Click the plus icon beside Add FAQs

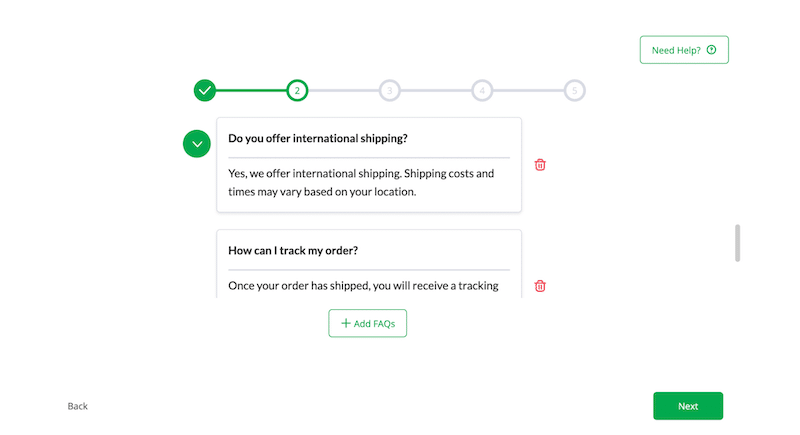[x=346, y=323]
